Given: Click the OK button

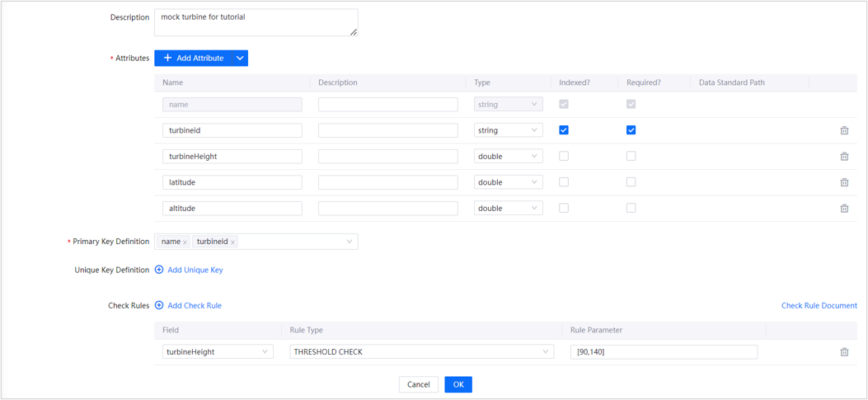Looking at the screenshot, I should point(458,384).
